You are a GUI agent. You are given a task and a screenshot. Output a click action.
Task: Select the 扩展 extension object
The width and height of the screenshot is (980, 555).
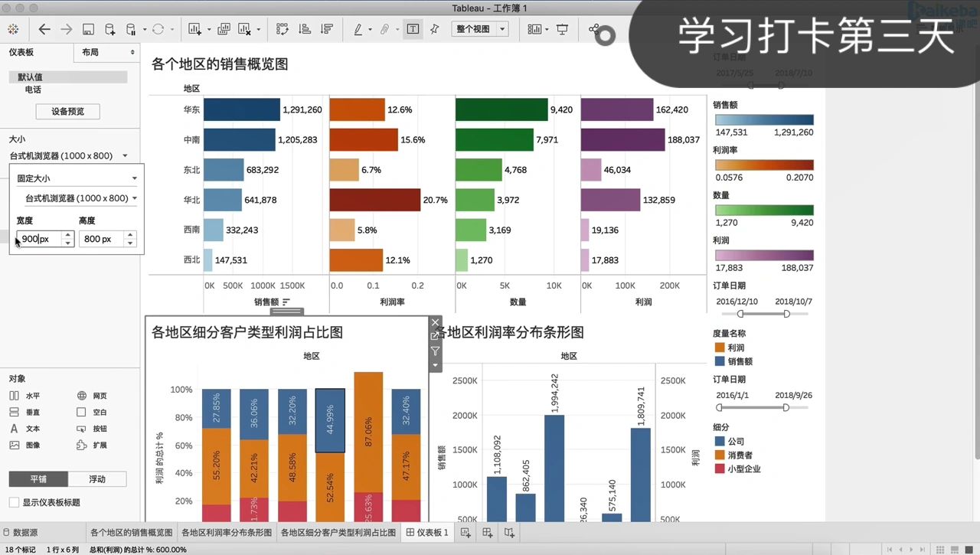pyautogui.click(x=92, y=445)
